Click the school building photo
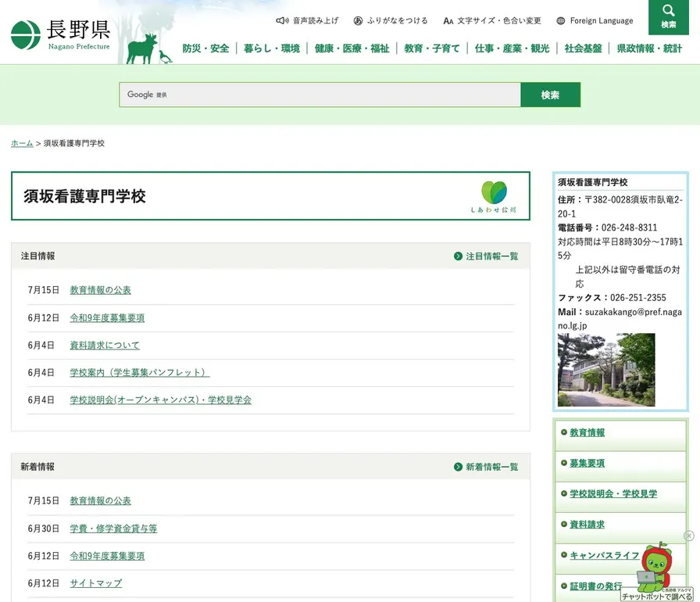700x602 pixels. coord(606,370)
